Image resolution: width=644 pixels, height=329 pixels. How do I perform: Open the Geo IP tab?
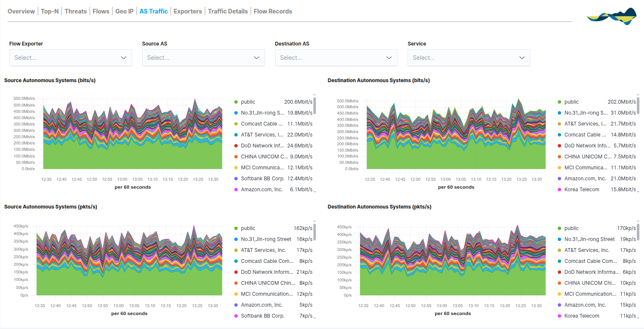125,11
